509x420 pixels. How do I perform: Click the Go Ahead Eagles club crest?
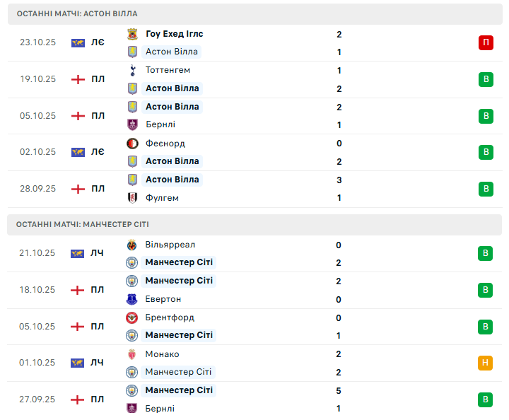131,34
